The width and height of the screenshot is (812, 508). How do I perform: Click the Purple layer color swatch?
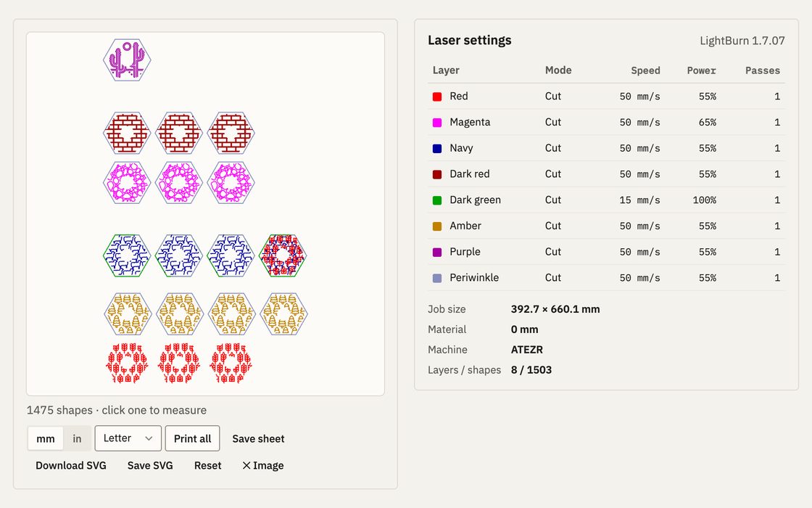point(437,252)
